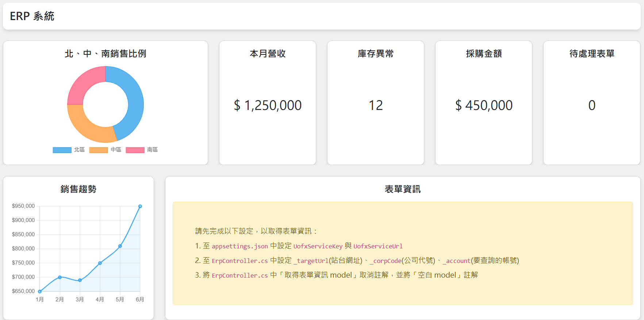Click the _targetUrl code text

pyautogui.click(x=311, y=261)
